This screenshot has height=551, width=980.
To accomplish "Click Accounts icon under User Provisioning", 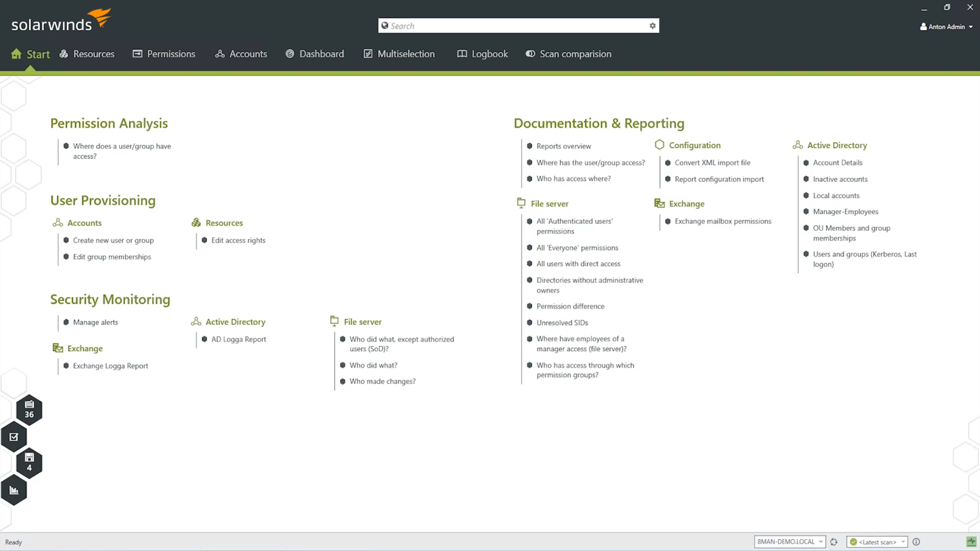I will click(x=58, y=222).
